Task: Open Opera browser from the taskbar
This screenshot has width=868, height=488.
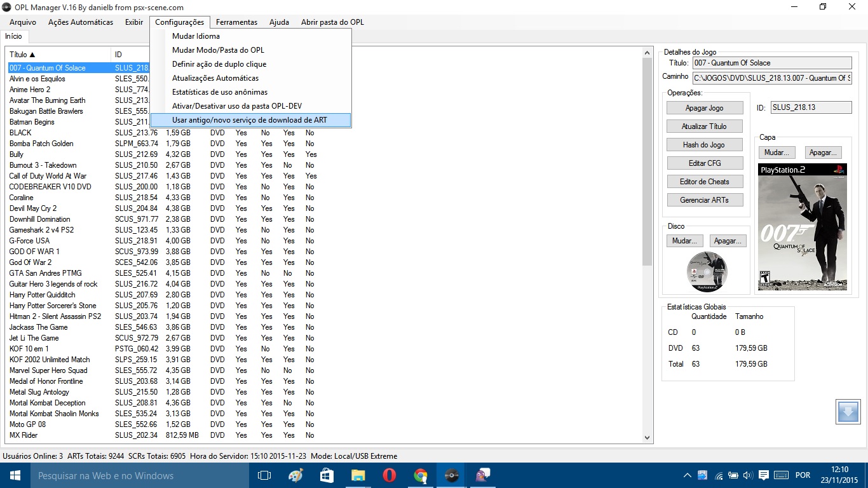Action: tap(390, 475)
